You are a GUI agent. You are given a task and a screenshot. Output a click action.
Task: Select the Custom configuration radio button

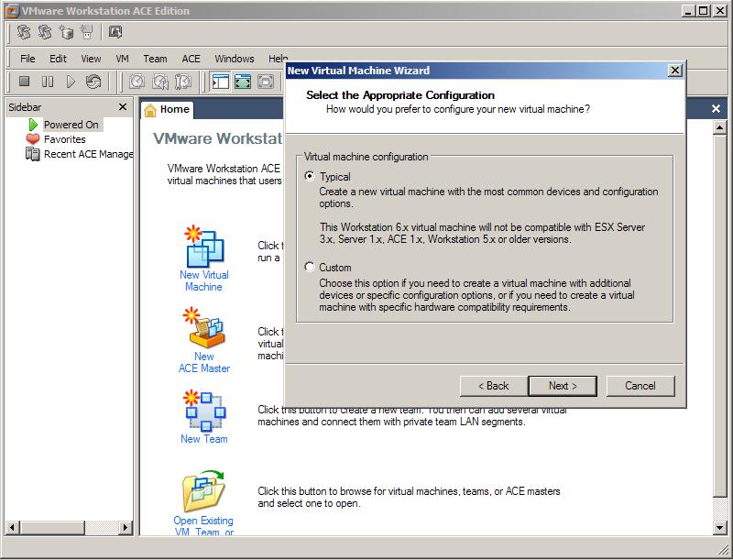pos(310,268)
